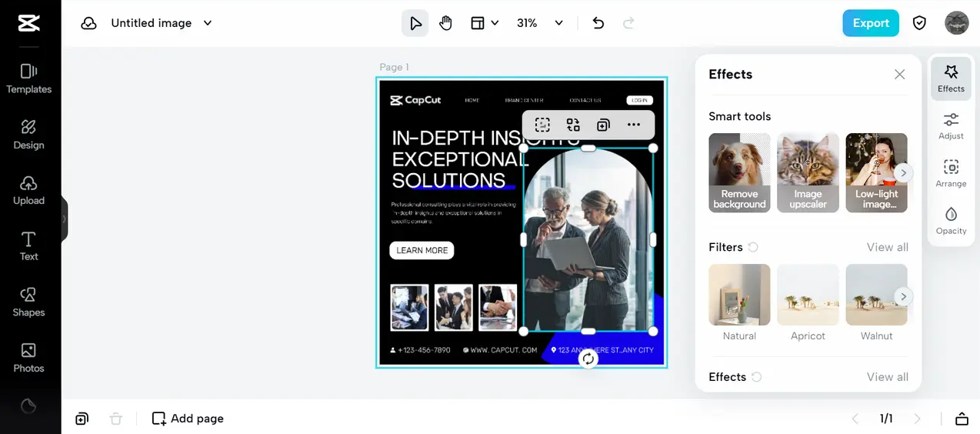This screenshot has width=980, height=434.
Task: Choose the Image upscaler smart tool
Action: (x=808, y=173)
